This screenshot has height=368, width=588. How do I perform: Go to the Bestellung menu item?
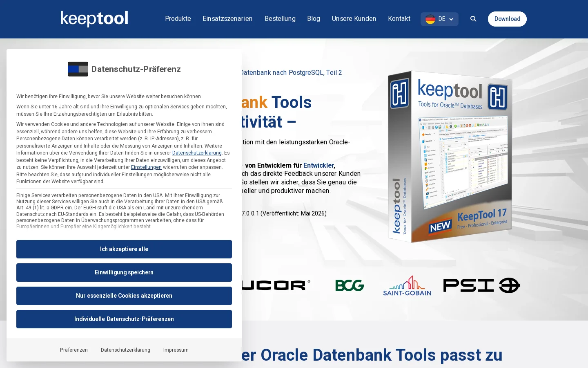tap(280, 19)
